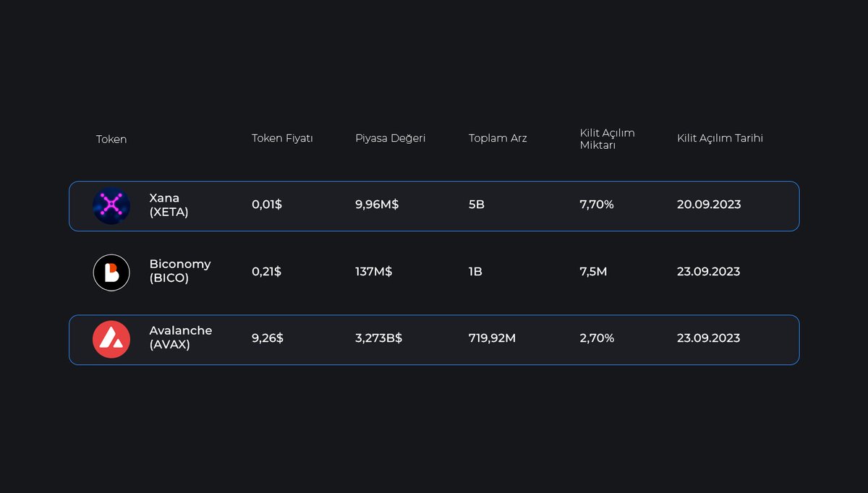Select the purple X icon for Xana

point(112,205)
